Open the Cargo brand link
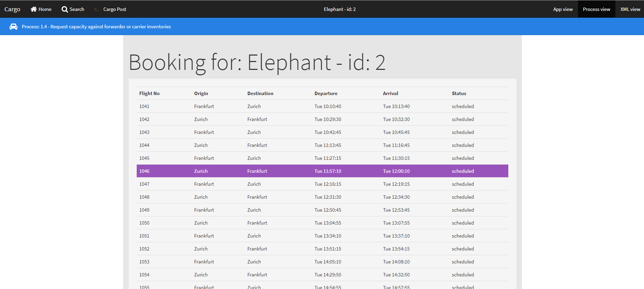The height and width of the screenshot is (289, 644). [12, 9]
